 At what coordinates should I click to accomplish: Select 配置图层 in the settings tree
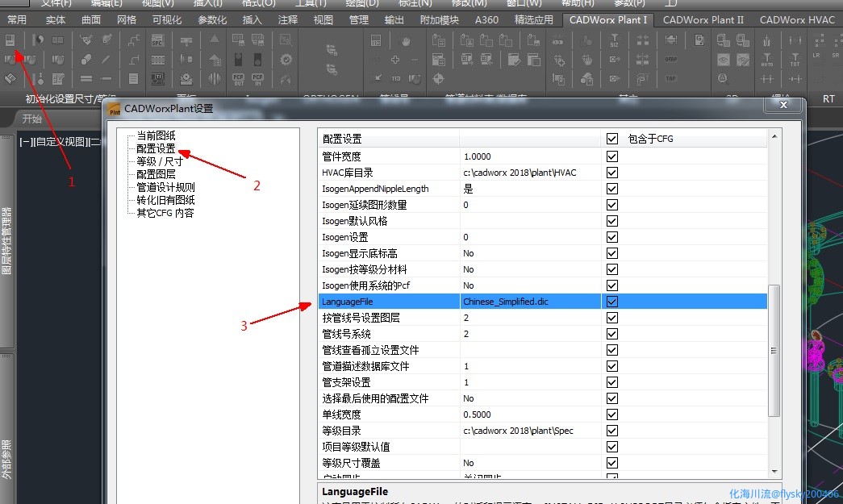[156, 174]
